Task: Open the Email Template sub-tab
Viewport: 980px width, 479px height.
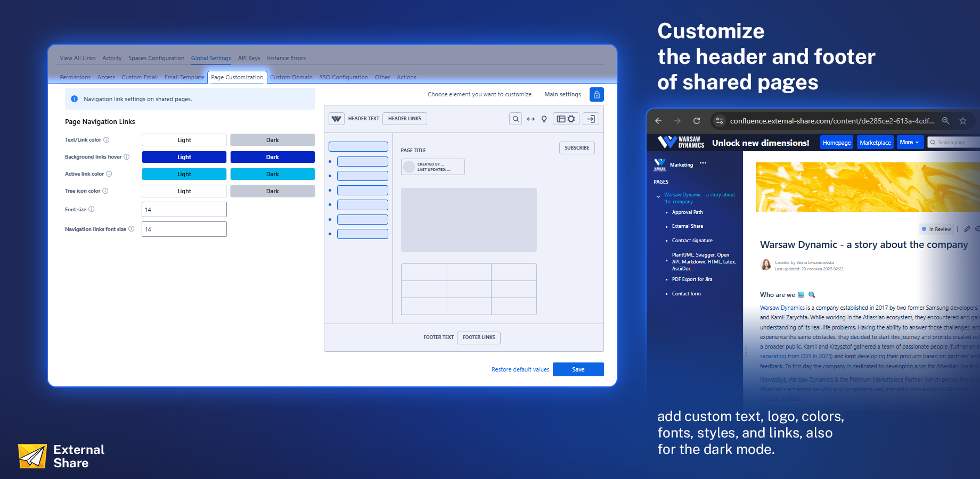Action: pyautogui.click(x=184, y=77)
